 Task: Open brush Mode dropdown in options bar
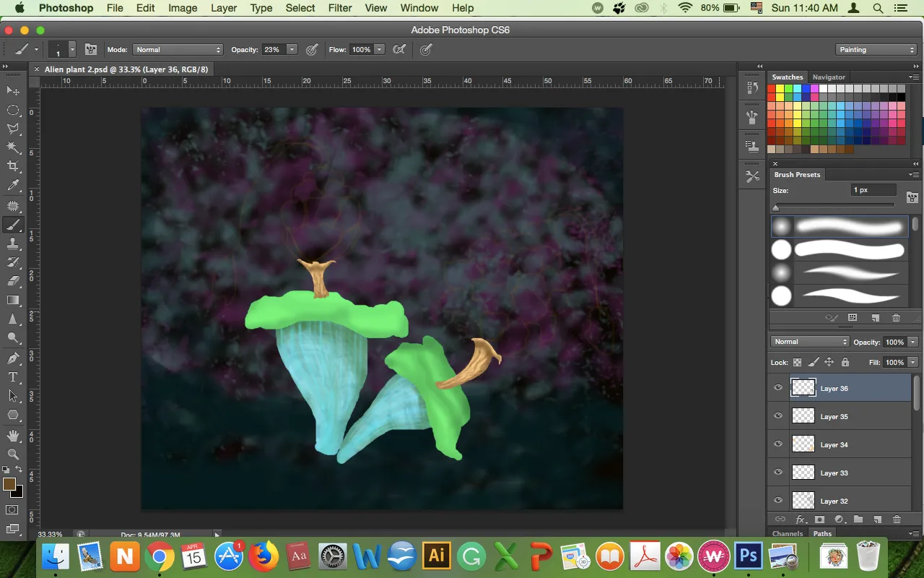tap(178, 50)
